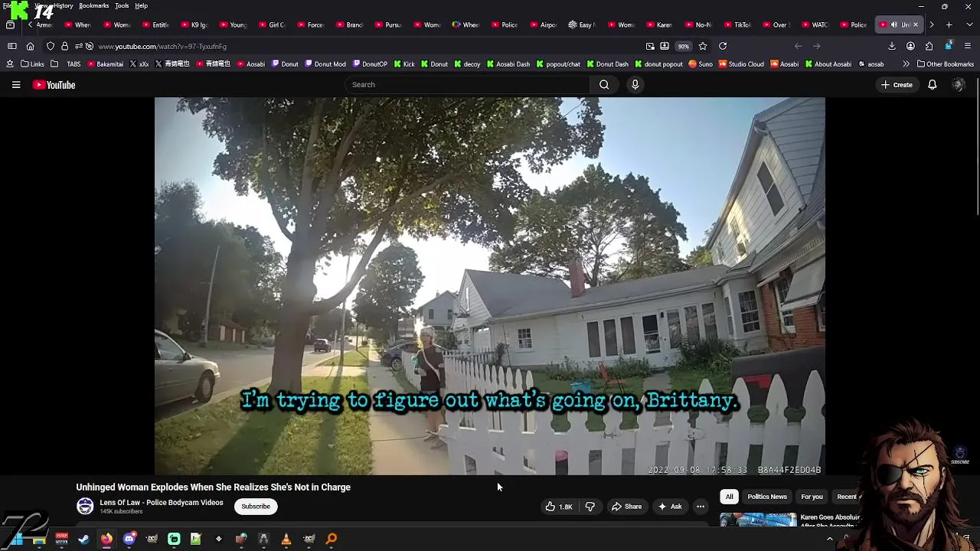
Task: Open YouTube notifications bell
Action: [933, 85]
